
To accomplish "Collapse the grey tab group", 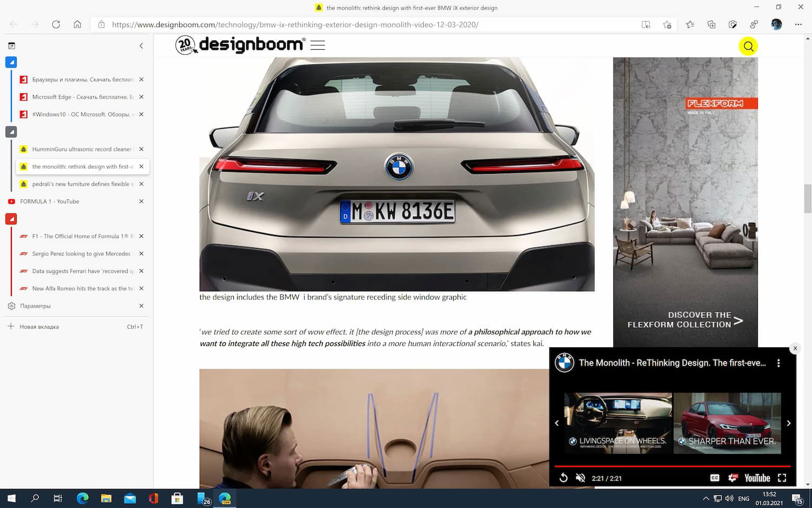I will coord(11,132).
